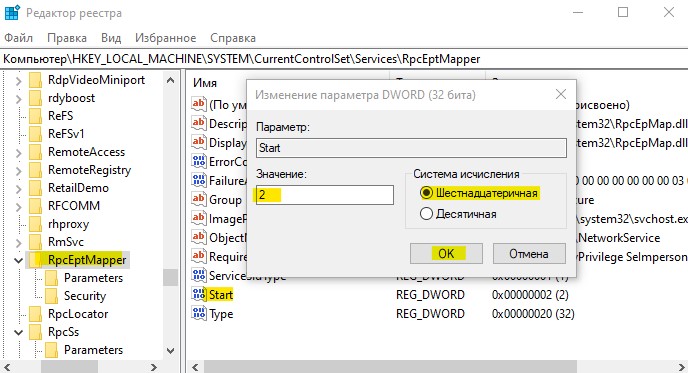Cancel the dialog with Отмена
This screenshot has height=373, width=688.
coord(529,254)
